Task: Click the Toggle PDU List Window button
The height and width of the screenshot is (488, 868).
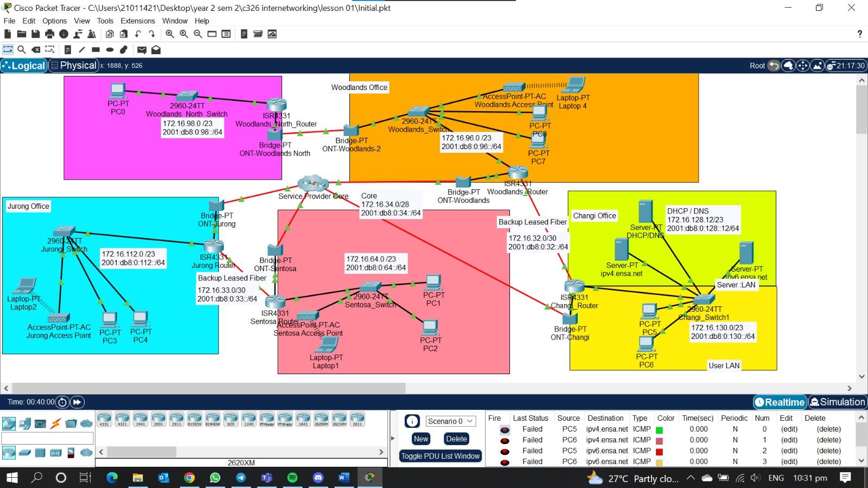Action: (440, 456)
